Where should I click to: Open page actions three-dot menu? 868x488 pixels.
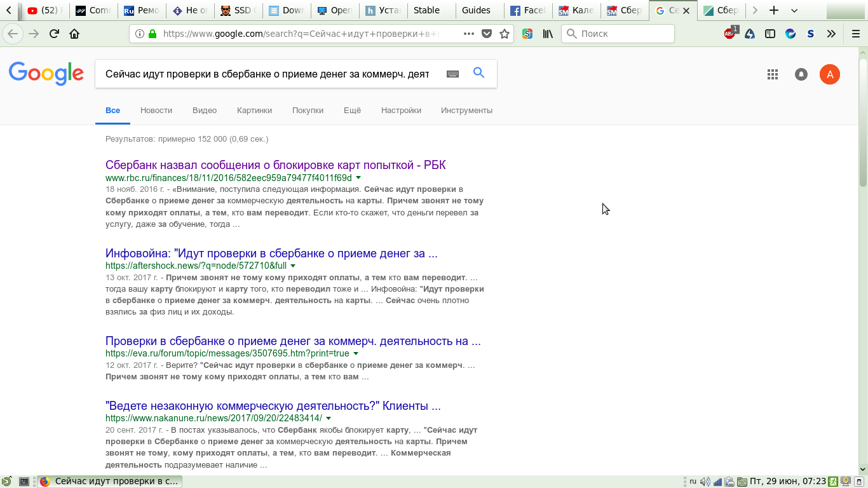[469, 34]
